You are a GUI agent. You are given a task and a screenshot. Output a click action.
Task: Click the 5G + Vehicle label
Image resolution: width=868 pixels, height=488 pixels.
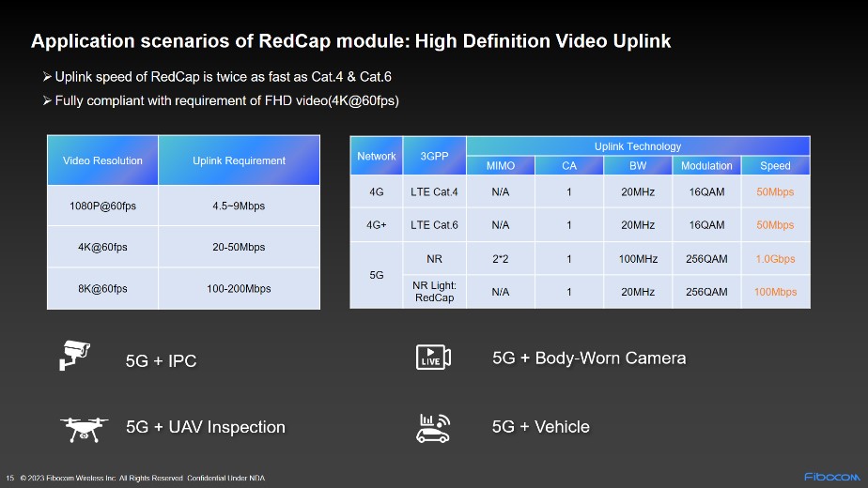click(540, 427)
